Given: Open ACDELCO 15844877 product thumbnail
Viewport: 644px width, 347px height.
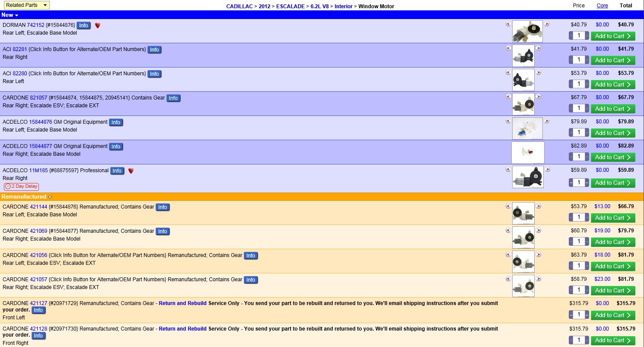Looking at the screenshot, I should tap(528, 153).
